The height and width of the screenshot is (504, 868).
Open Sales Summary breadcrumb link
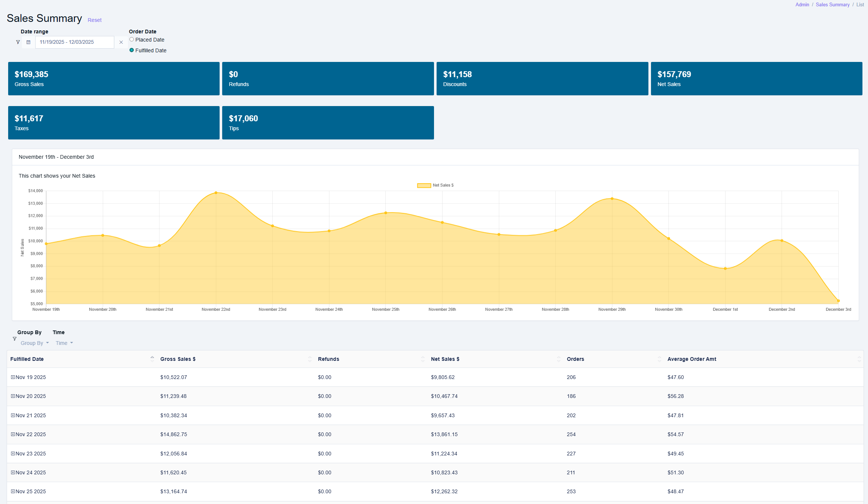click(x=832, y=5)
